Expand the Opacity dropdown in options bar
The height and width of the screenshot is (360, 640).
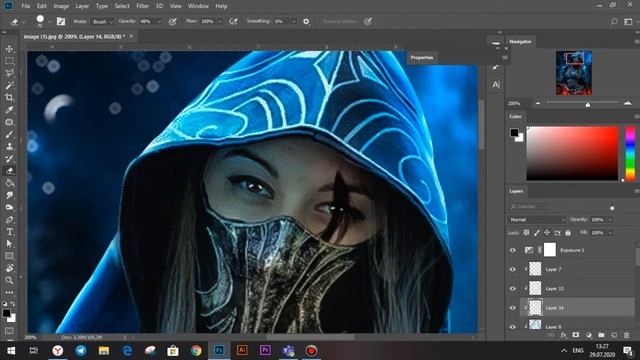coord(159,21)
